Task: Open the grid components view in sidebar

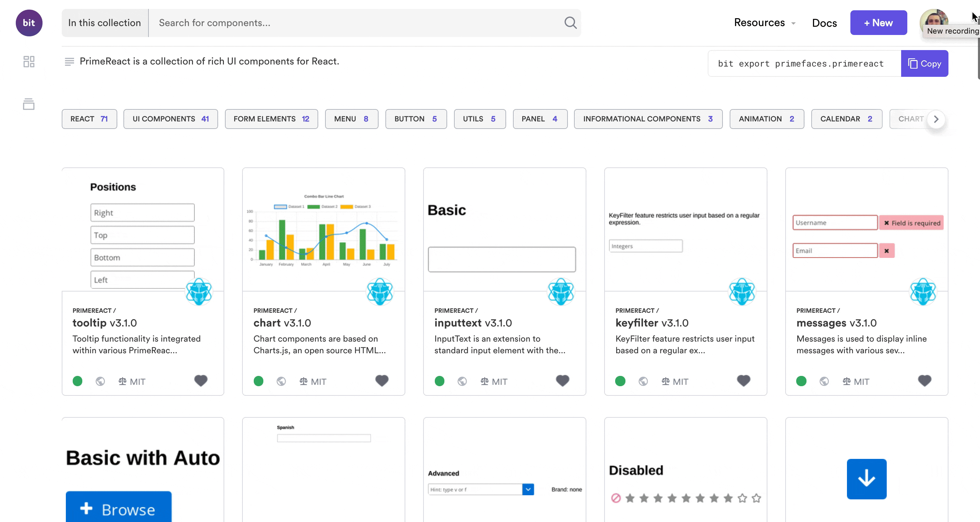Action: (29, 62)
